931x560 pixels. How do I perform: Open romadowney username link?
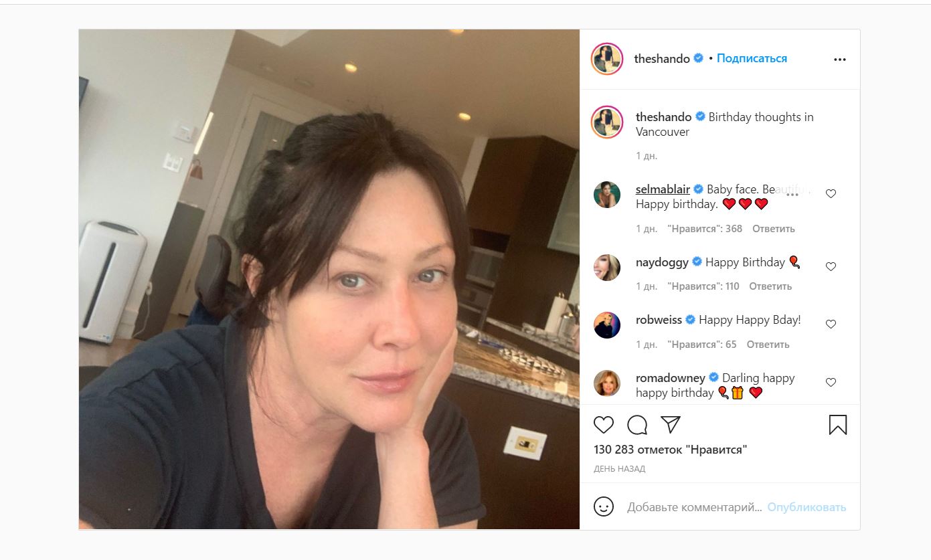coord(670,378)
